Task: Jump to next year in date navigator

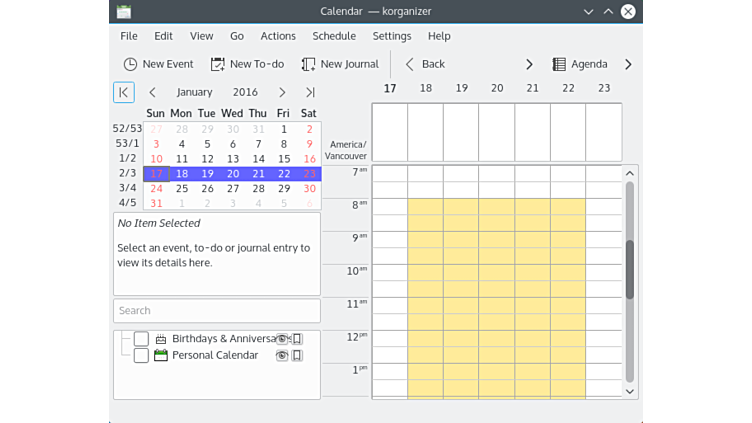Action: 310,92
